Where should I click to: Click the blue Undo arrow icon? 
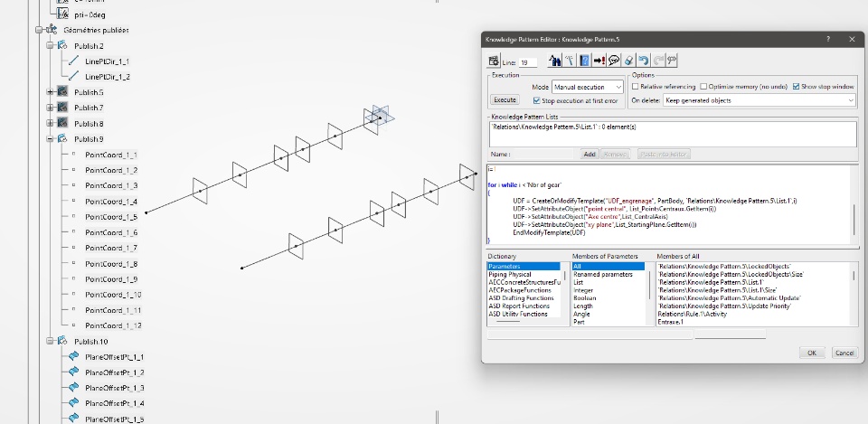643,61
